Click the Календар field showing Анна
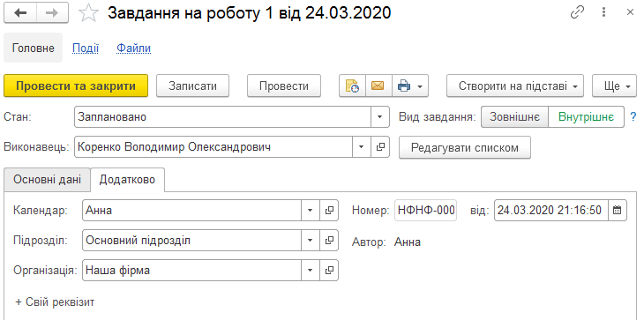This screenshot has width=644, height=320. tap(192, 211)
